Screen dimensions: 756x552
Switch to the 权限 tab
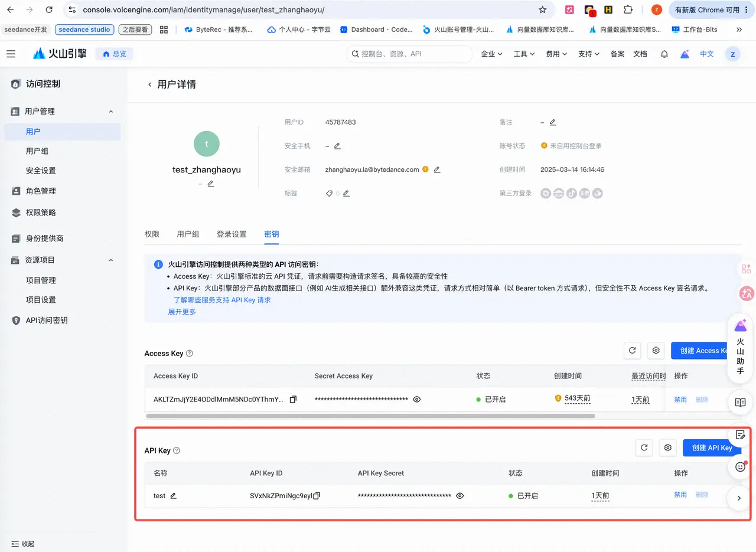pyautogui.click(x=152, y=234)
